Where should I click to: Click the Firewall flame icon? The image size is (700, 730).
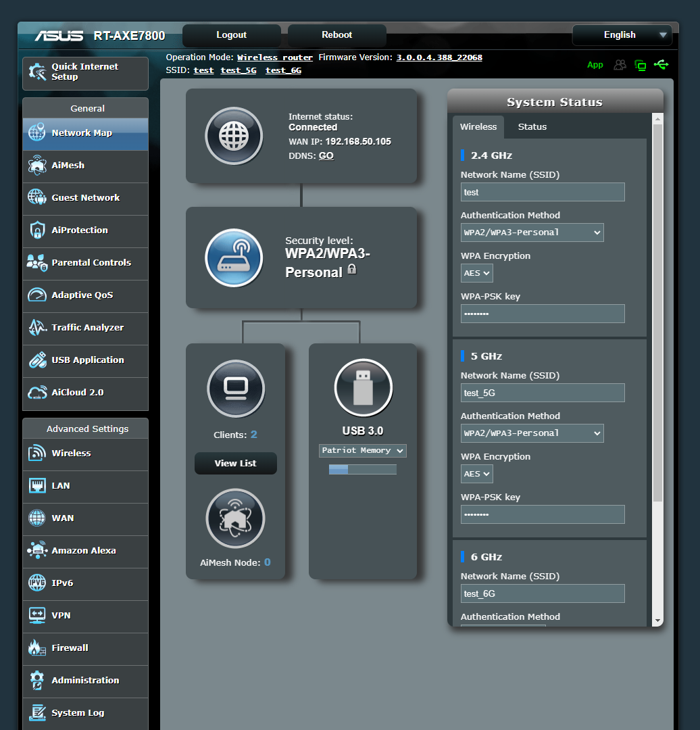[37, 648]
